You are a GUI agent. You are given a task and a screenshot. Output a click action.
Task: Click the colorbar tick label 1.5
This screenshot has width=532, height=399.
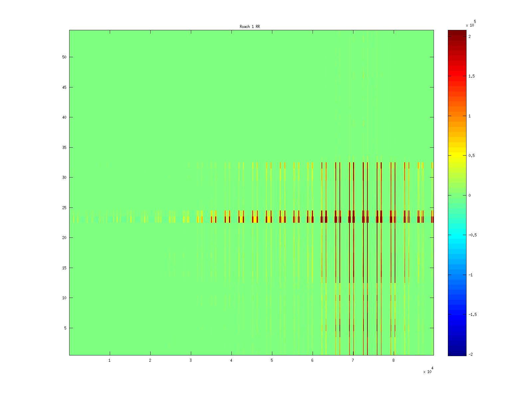471,76
